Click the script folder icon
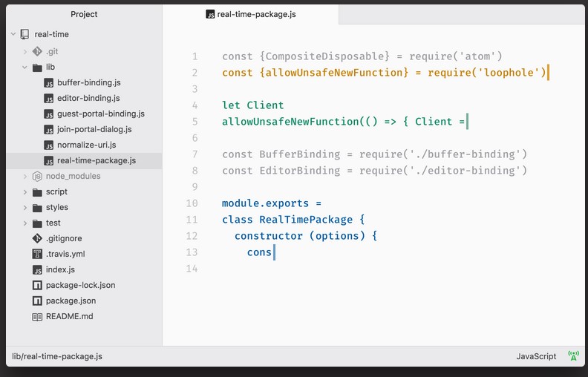This screenshot has width=588, height=377. pos(37,192)
